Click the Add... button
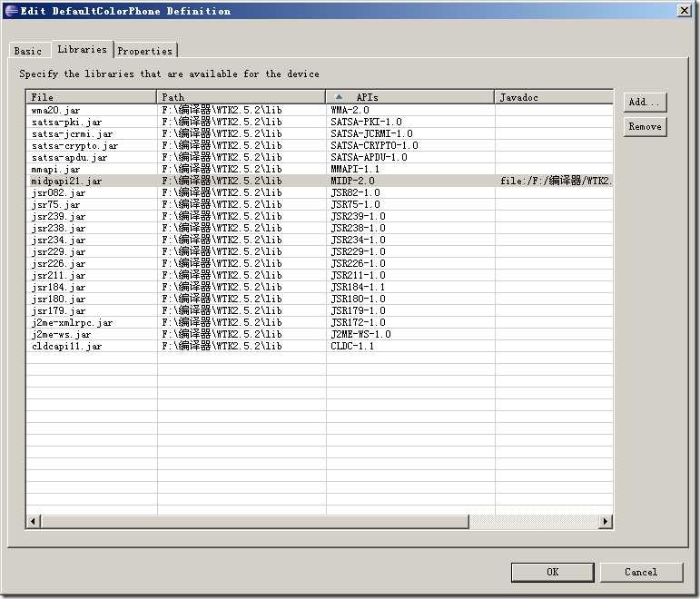 coord(645,103)
